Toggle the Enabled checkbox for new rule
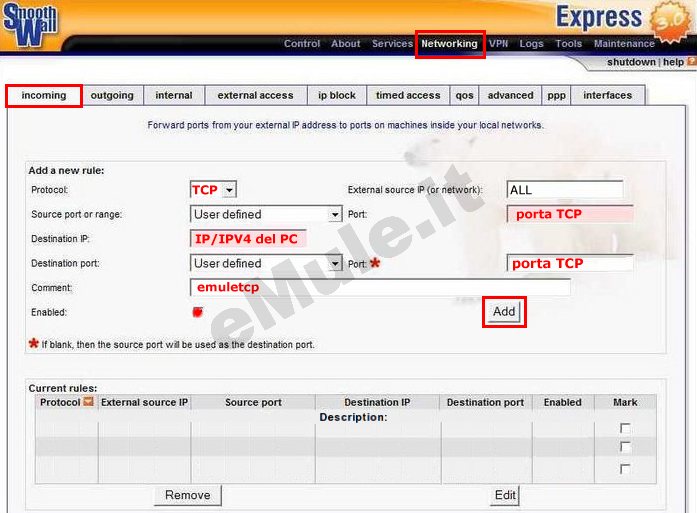This screenshot has height=513, width=697. (197, 312)
